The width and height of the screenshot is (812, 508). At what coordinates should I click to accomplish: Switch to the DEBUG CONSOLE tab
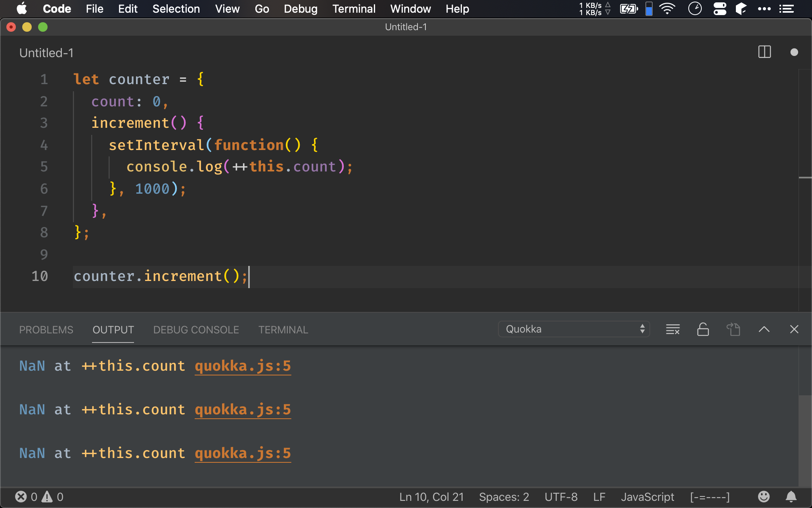point(196,330)
